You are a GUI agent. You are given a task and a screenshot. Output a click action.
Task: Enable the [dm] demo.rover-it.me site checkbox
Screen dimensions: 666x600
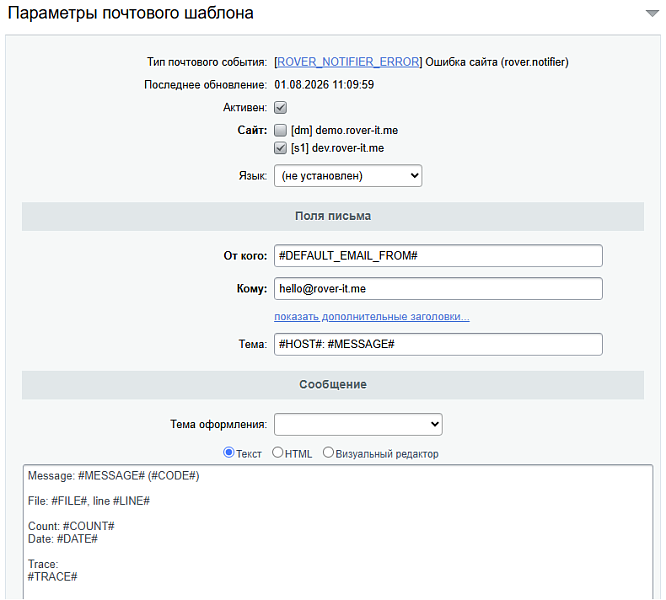click(280, 130)
